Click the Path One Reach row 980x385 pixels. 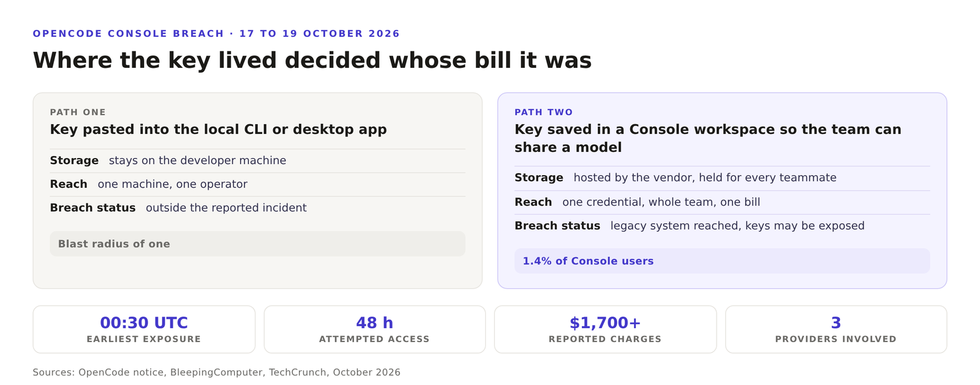(x=257, y=184)
